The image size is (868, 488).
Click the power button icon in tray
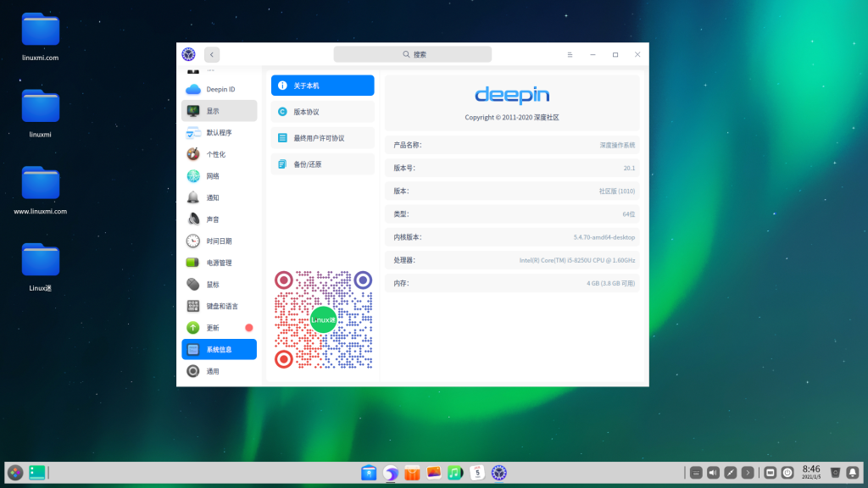[787, 473]
